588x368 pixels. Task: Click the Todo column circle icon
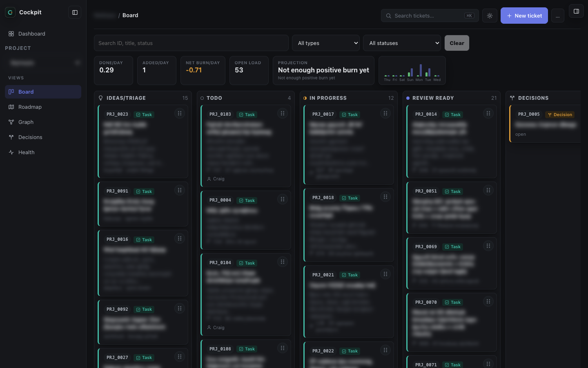click(x=202, y=98)
